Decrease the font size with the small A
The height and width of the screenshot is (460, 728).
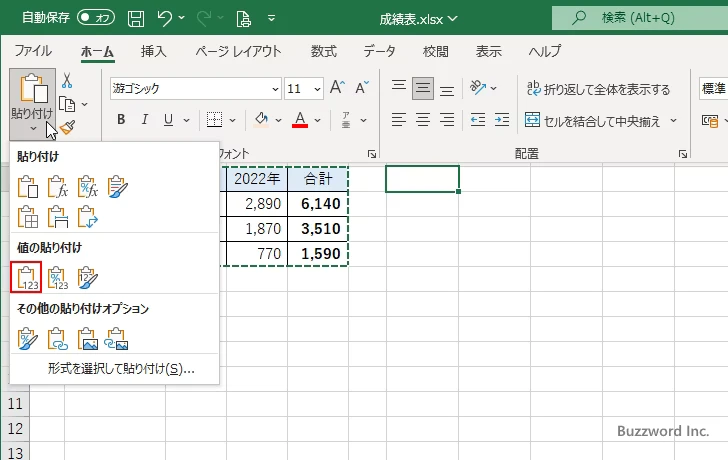[362, 87]
